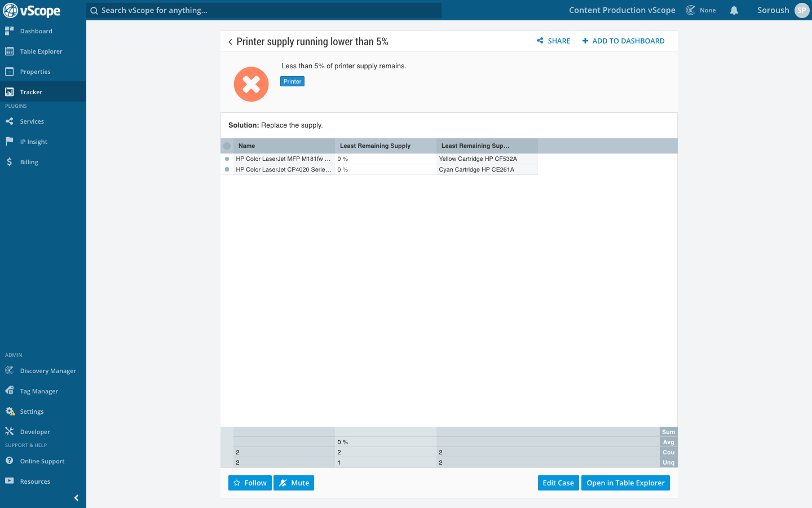Toggle select-all circle in table header
812x508 pixels.
227,146
